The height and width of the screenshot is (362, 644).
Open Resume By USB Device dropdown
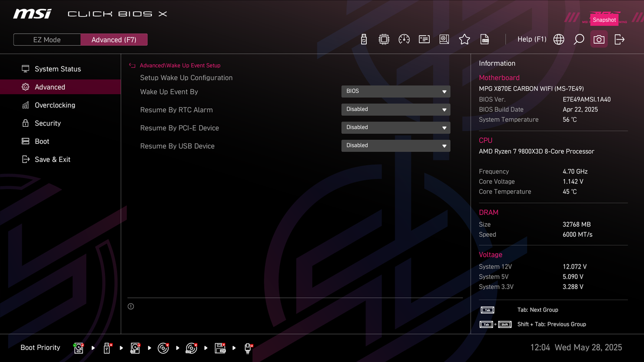(395, 146)
